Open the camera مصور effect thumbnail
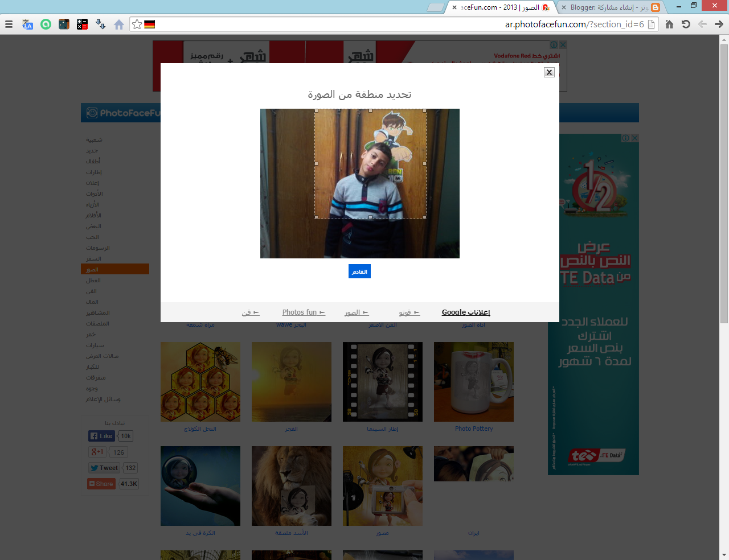 (383, 486)
